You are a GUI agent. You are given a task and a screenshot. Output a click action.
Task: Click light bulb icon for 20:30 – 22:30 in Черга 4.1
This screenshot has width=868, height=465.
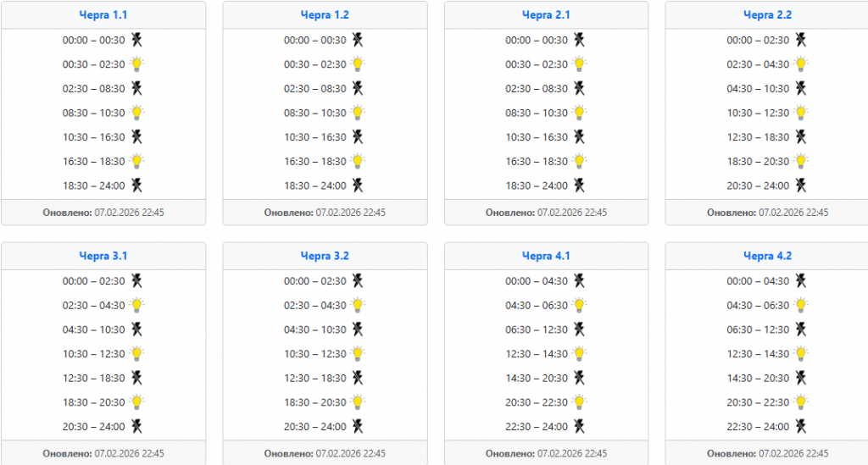580,402
